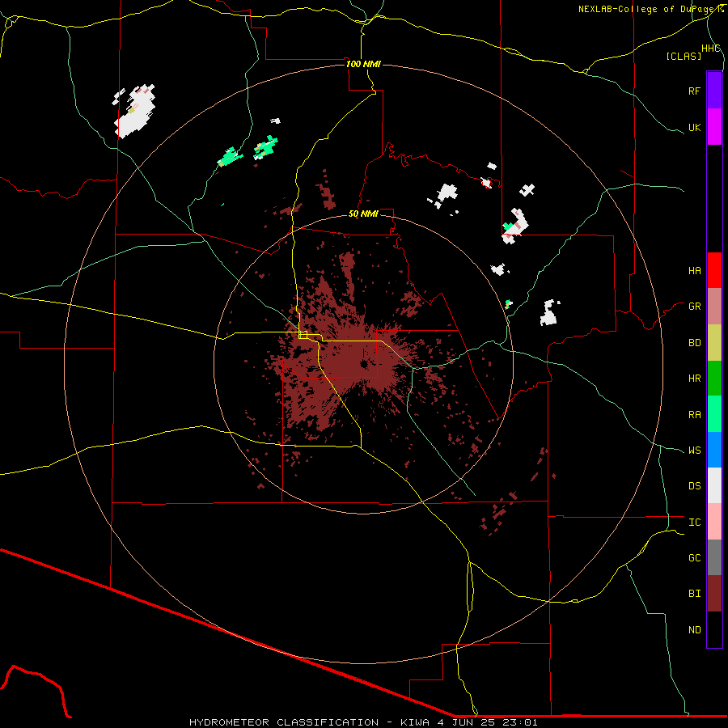Click the 4 JUN 25 date stamp

(466, 722)
